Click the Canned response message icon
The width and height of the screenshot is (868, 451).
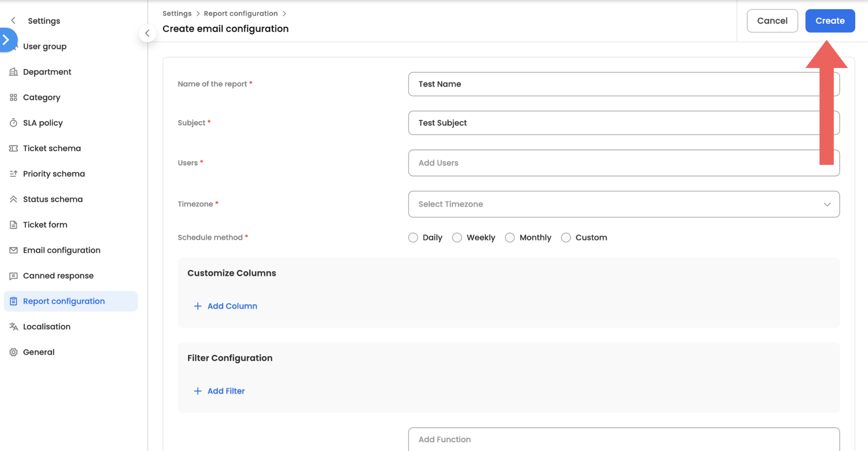click(14, 276)
